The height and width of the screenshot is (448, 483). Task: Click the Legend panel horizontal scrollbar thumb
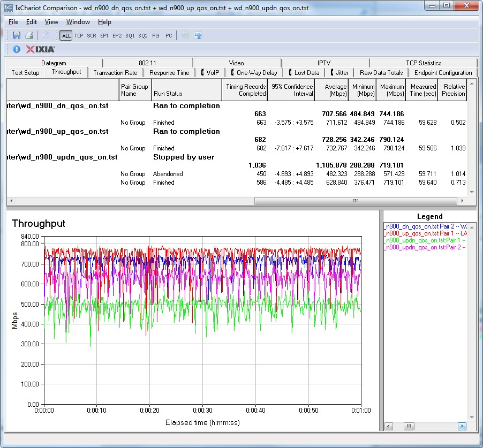click(x=409, y=426)
